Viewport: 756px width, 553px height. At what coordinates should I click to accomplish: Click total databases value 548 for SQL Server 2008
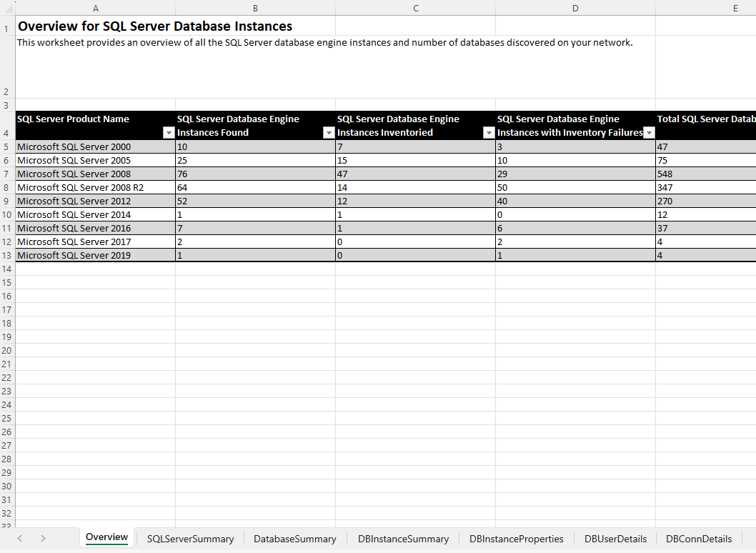coord(706,174)
